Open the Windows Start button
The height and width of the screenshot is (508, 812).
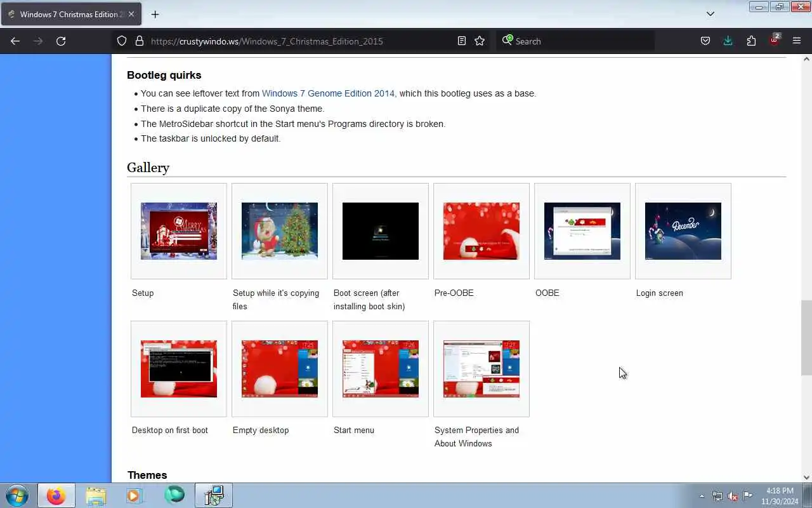[x=17, y=495]
